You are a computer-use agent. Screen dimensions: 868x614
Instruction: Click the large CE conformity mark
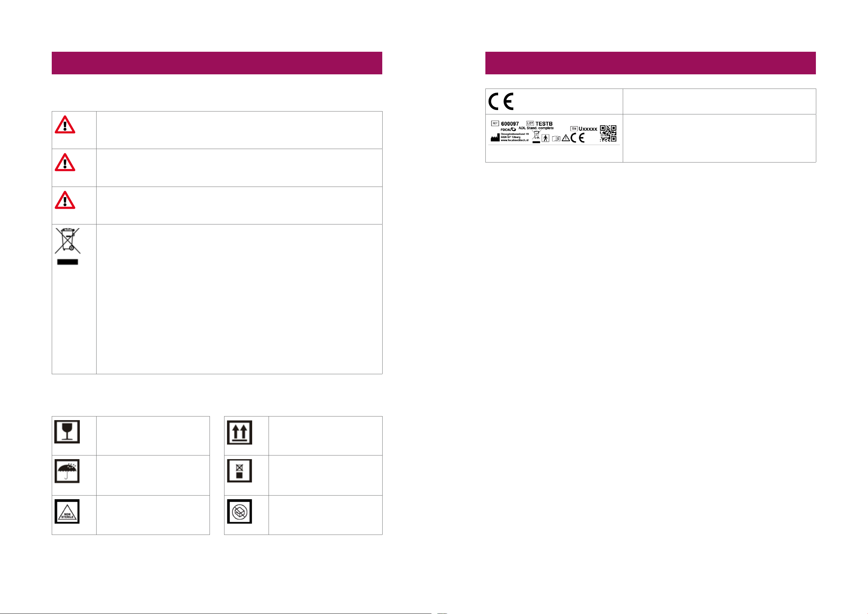click(x=501, y=101)
